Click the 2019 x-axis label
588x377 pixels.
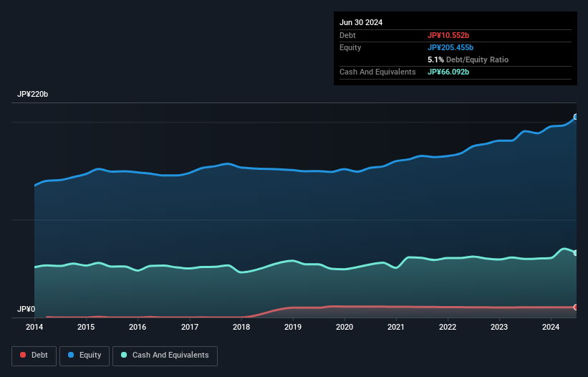pyautogui.click(x=293, y=327)
